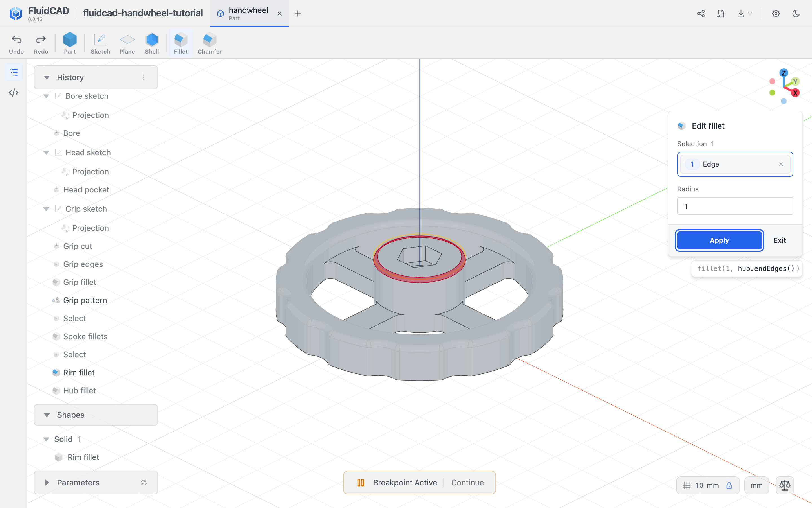Click the import file icon in header
812x508 pixels.
721,14
